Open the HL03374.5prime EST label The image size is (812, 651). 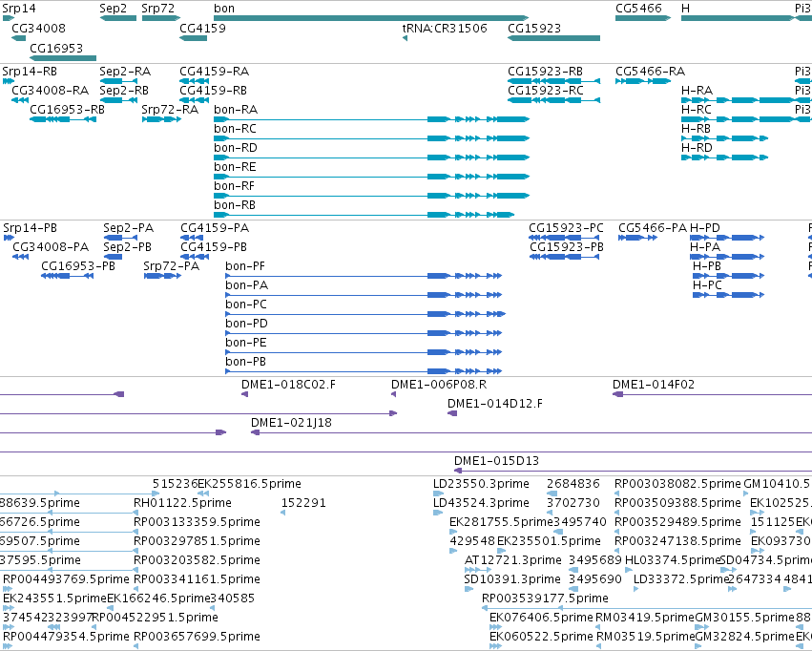coord(674,561)
